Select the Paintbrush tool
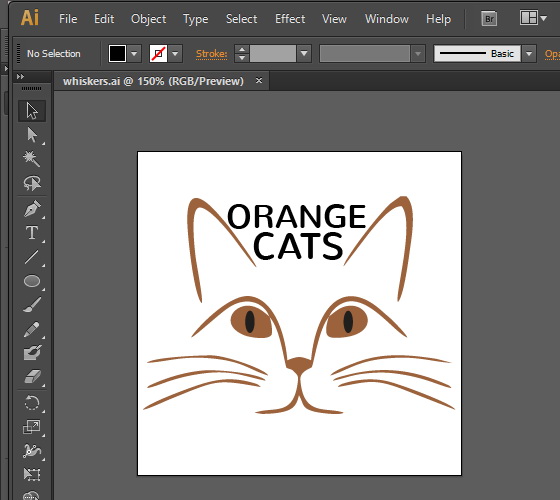The height and width of the screenshot is (500, 560). 32,305
